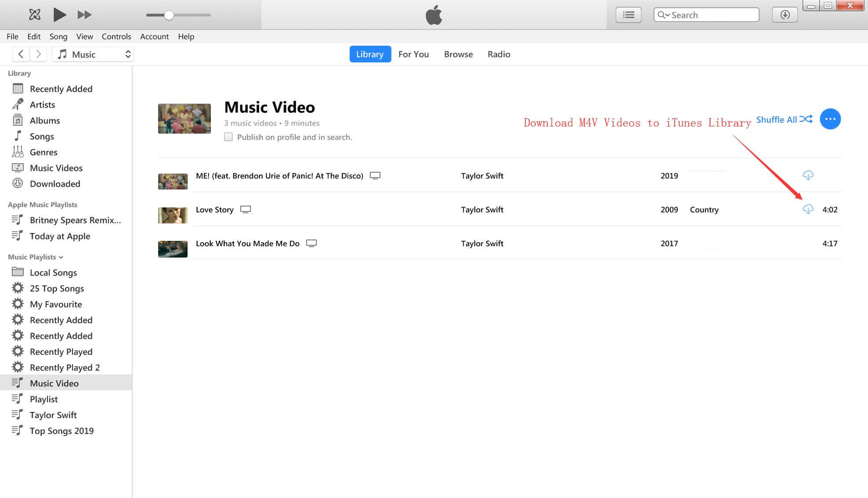
Task: Click the download icon for ME! song
Action: [808, 175]
